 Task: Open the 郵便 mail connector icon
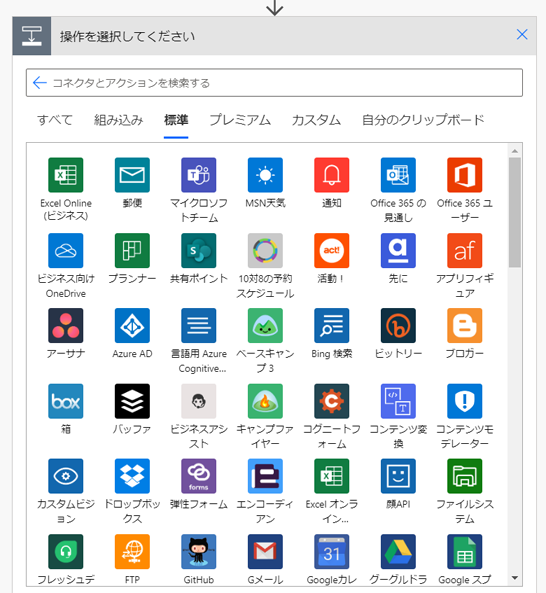point(132,175)
